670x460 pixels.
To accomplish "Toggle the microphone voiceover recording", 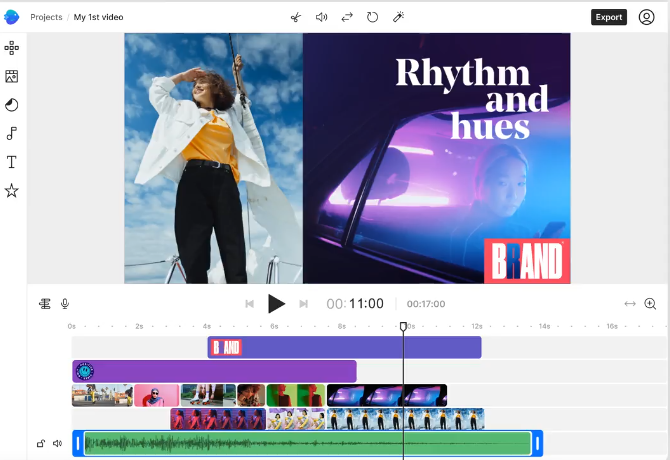I will tap(65, 304).
